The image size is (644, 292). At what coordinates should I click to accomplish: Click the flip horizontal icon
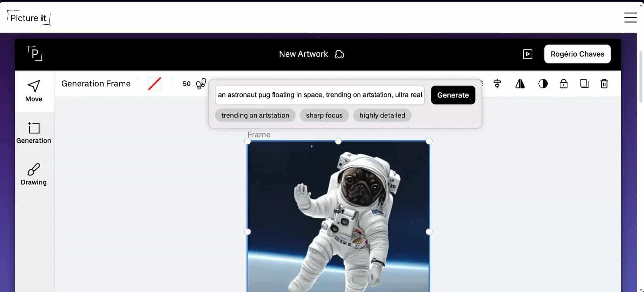click(520, 84)
